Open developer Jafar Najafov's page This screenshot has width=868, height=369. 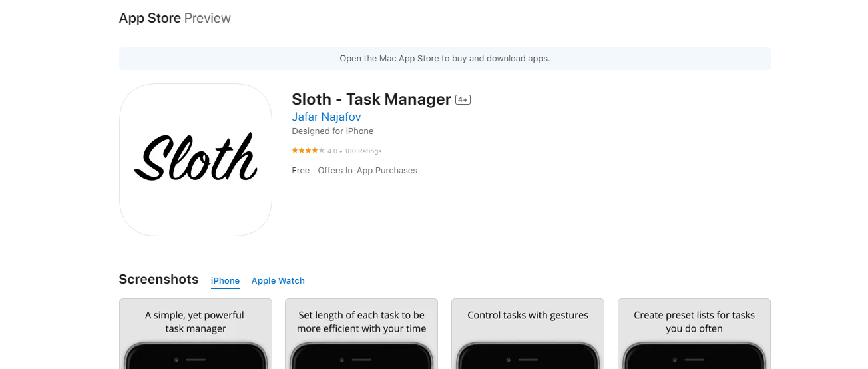[x=326, y=117]
